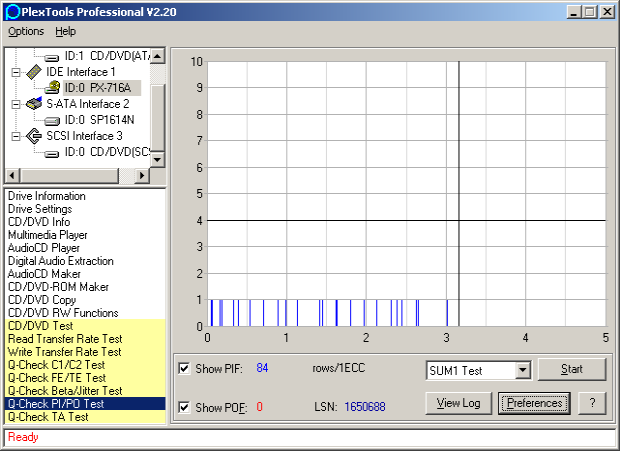Select ID:1 CD/DVD(ATA device
The height and width of the screenshot is (451, 620).
tap(107, 56)
